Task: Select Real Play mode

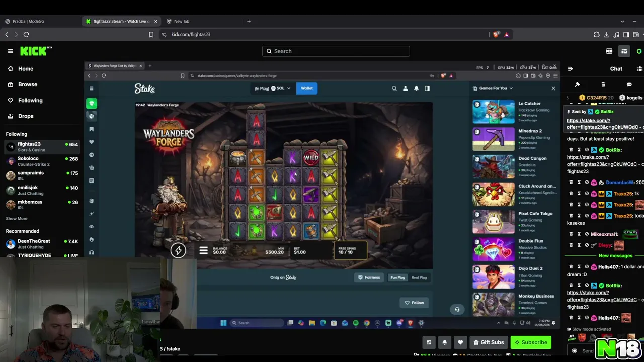Action: tap(419, 277)
